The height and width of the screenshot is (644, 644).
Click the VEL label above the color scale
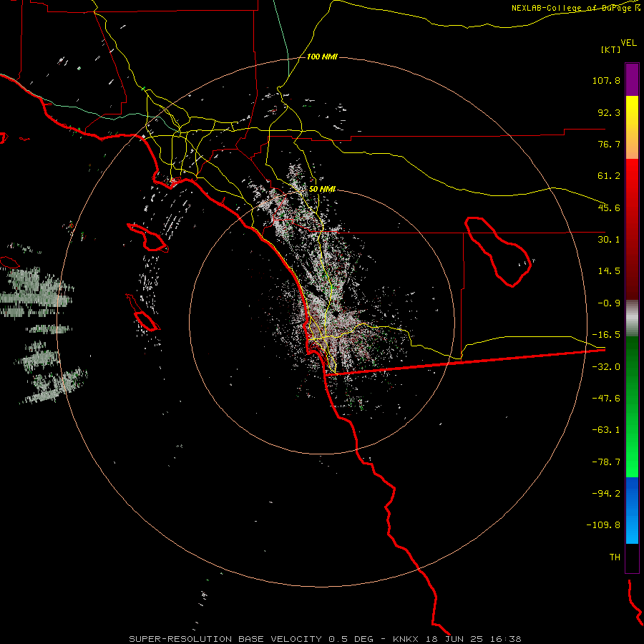click(x=628, y=42)
